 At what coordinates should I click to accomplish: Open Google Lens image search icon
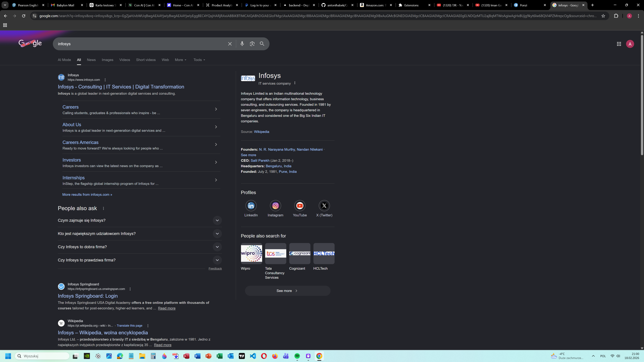252,44
